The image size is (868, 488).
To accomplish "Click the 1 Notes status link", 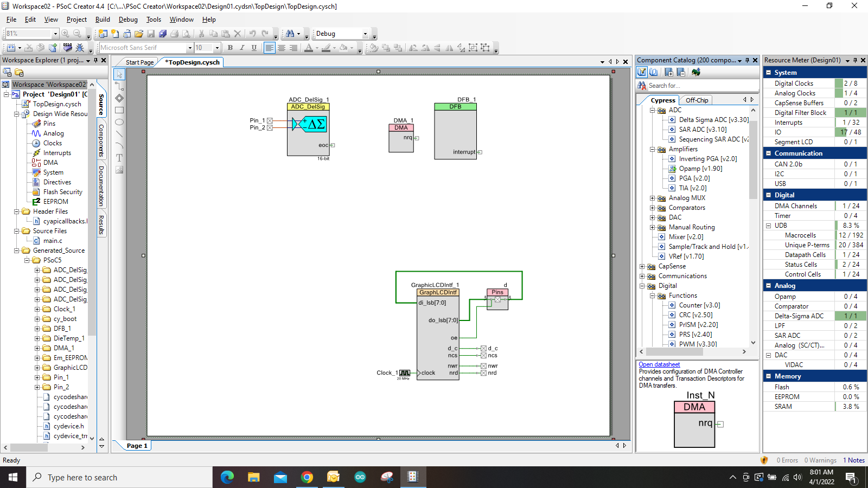I will (x=854, y=460).
